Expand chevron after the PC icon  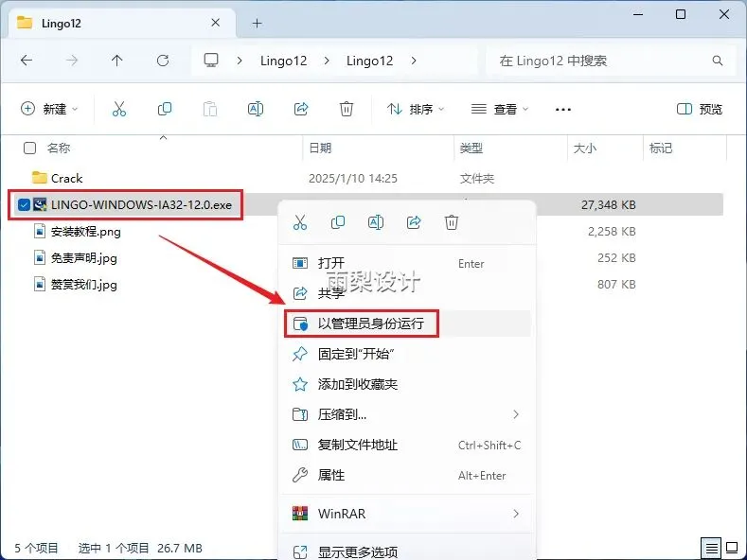[x=240, y=61]
